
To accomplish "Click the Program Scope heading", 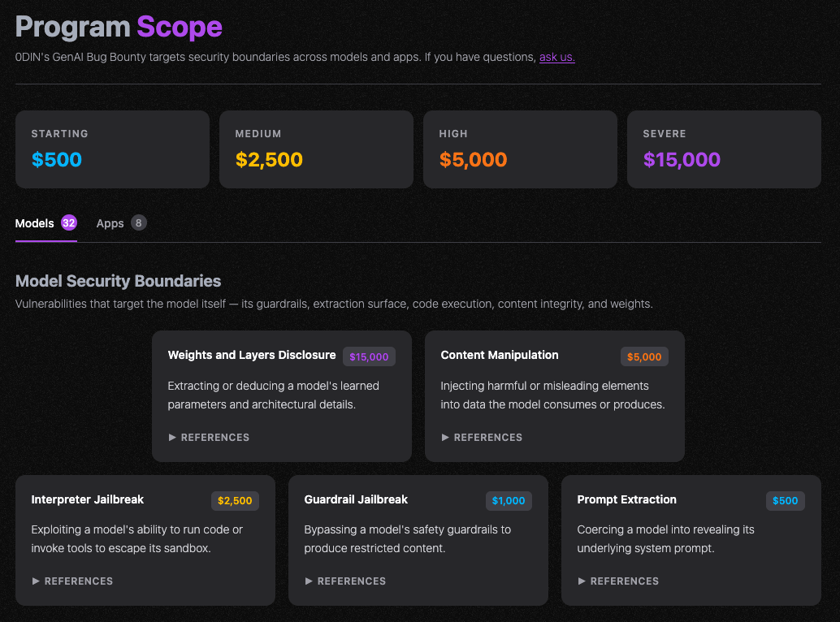I will (x=119, y=27).
